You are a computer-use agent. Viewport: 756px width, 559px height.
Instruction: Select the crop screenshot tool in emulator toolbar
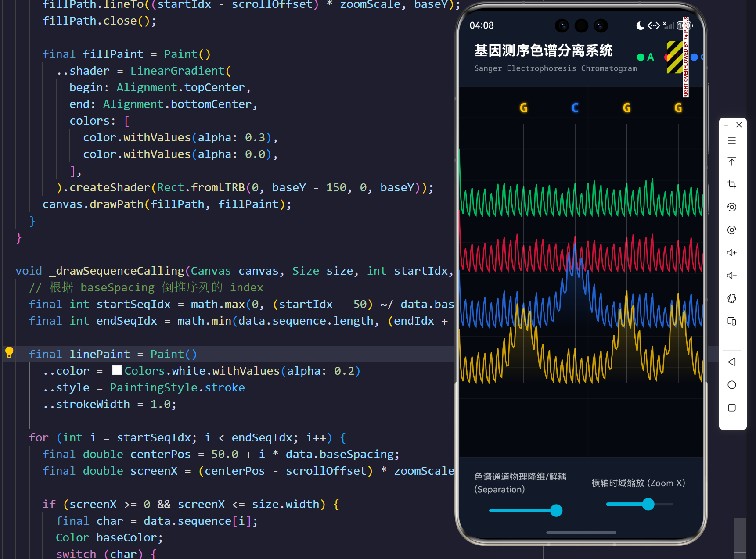point(732,184)
